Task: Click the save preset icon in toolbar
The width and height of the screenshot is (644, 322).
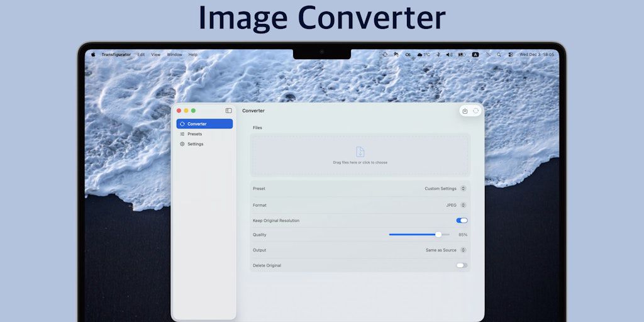Action: (x=465, y=111)
